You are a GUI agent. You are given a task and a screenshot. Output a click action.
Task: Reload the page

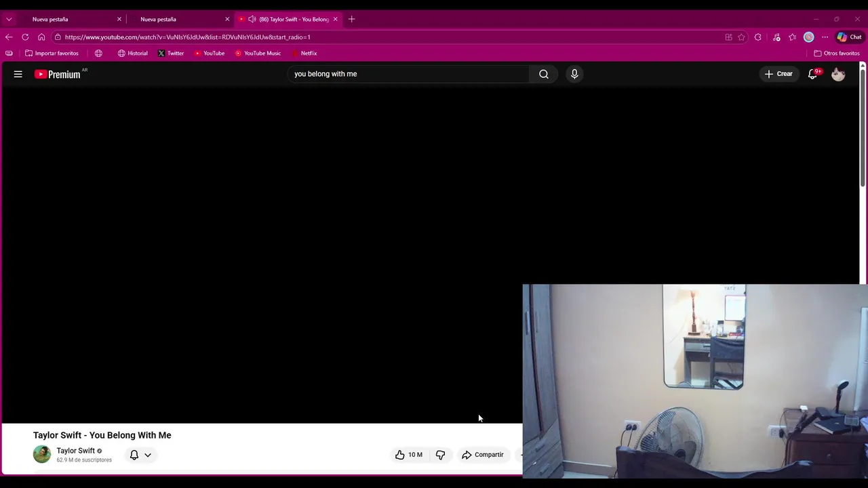click(x=25, y=37)
